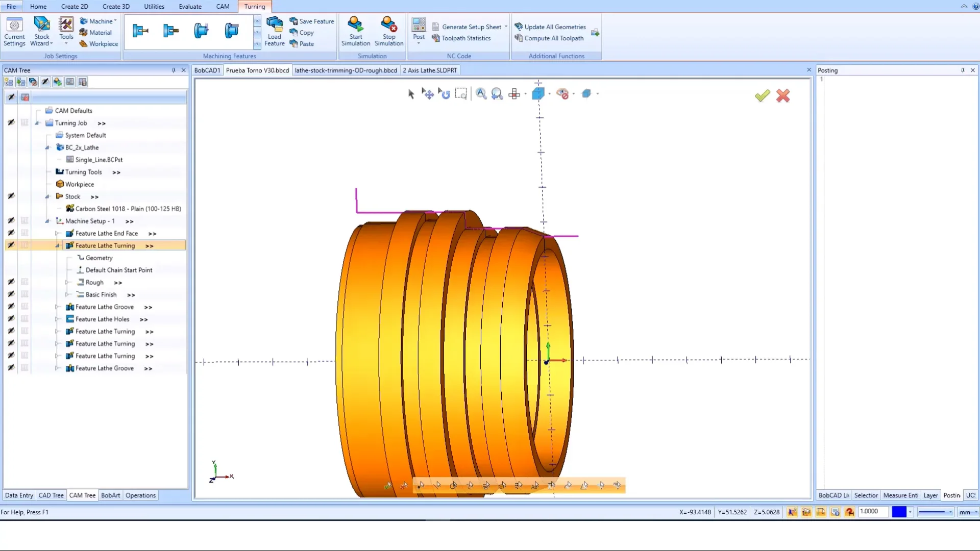Select the arrow pointer tool in viewport toolbar
Viewport: 980px width, 551px height.
point(411,94)
